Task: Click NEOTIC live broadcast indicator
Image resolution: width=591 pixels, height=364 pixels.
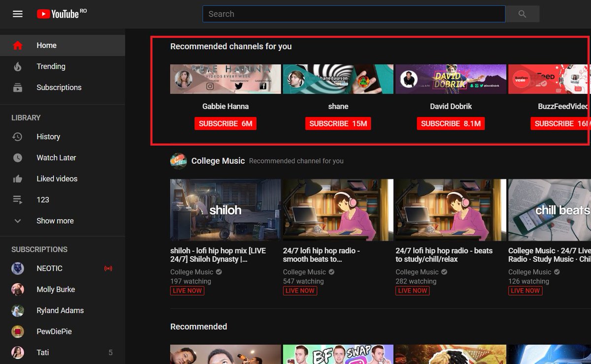Action: pos(108,269)
